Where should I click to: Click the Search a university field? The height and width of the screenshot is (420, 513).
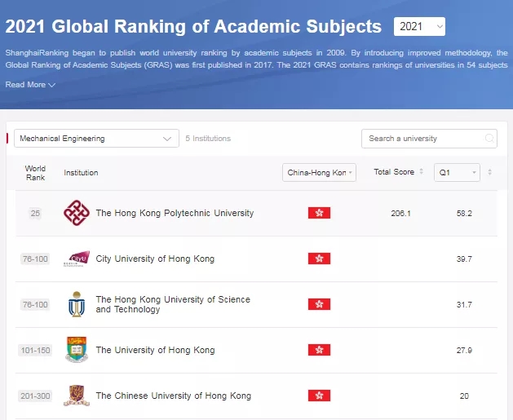pyautogui.click(x=429, y=139)
